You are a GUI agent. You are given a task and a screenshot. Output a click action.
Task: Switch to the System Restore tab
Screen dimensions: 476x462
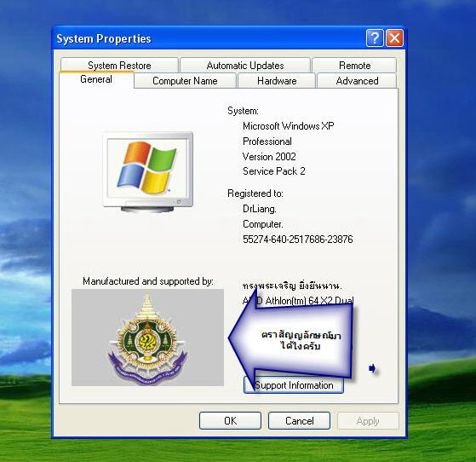119,66
